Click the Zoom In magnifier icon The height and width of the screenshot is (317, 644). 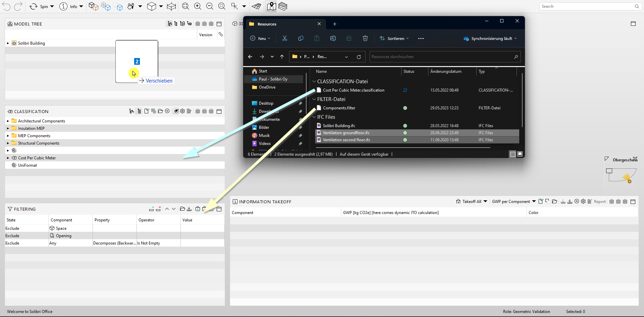click(198, 6)
